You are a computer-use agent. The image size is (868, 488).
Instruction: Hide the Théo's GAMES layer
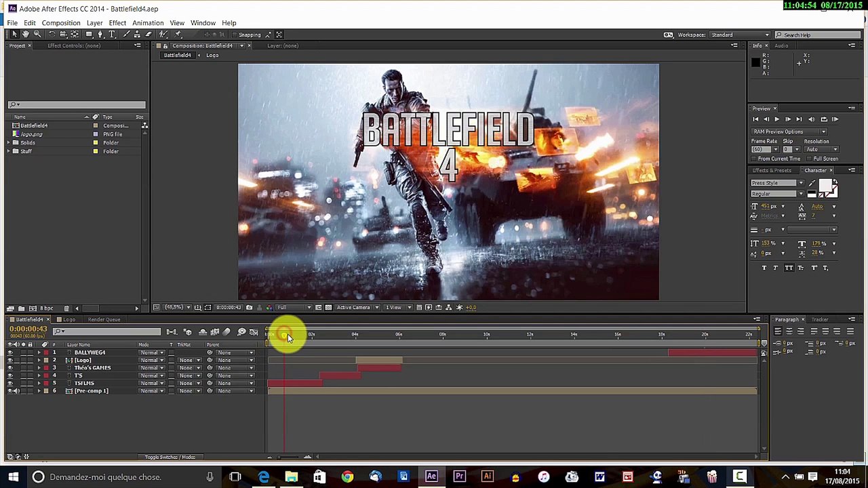point(10,368)
